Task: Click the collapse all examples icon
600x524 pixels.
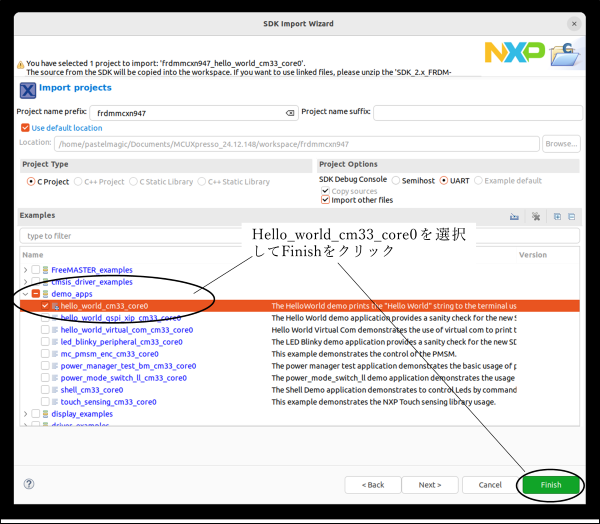Action: (x=573, y=216)
